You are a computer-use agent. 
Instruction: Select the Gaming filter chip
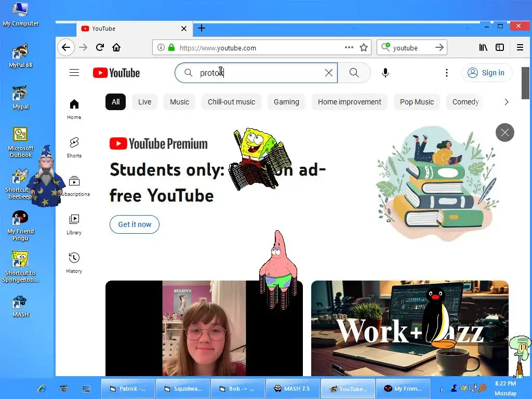[286, 102]
